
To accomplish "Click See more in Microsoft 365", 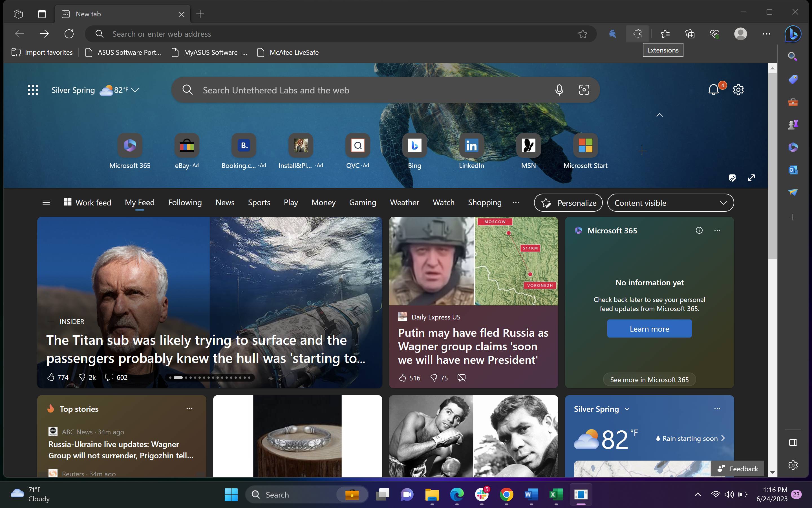I will (x=649, y=379).
